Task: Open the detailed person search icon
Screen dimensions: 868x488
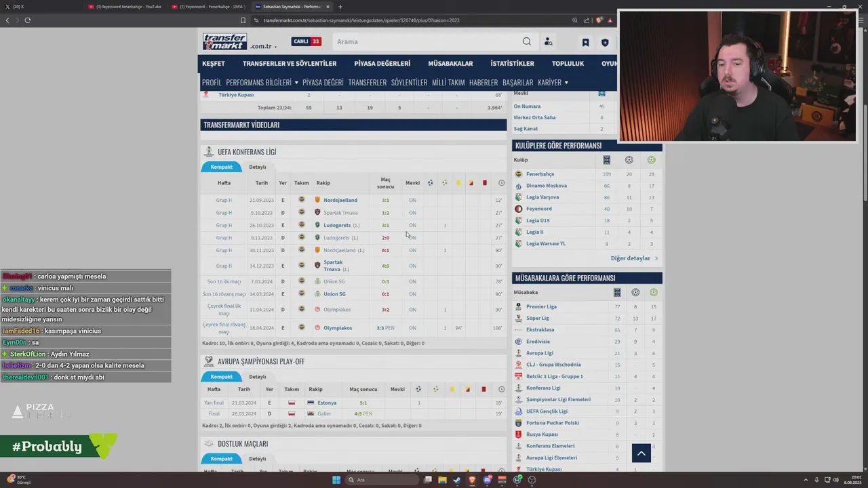Action: 549,42
